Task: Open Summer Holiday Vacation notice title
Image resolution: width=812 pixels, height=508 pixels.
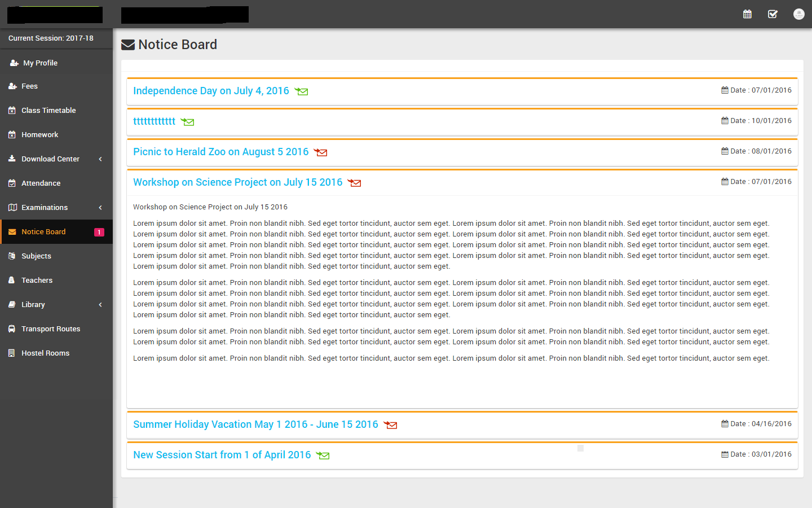Action: pyautogui.click(x=255, y=424)
